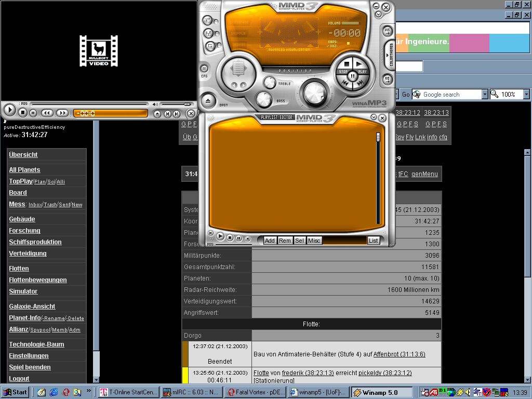Skip to next track in Winamp main player
532x399 pixels.
click(x=361, y=82)
